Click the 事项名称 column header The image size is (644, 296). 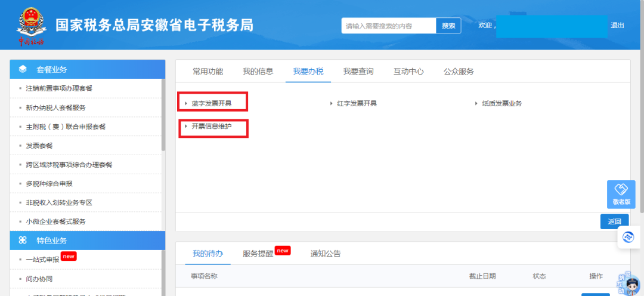tap(204, 276)
